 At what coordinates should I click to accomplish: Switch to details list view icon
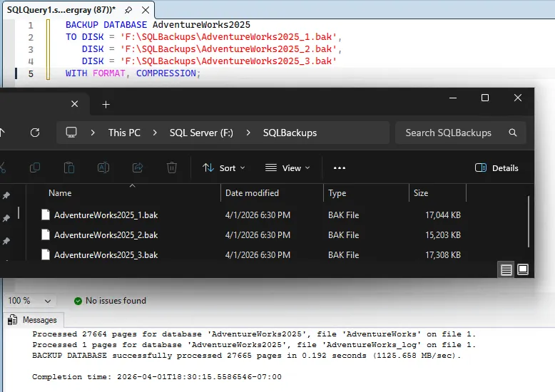tap(506, 269)
